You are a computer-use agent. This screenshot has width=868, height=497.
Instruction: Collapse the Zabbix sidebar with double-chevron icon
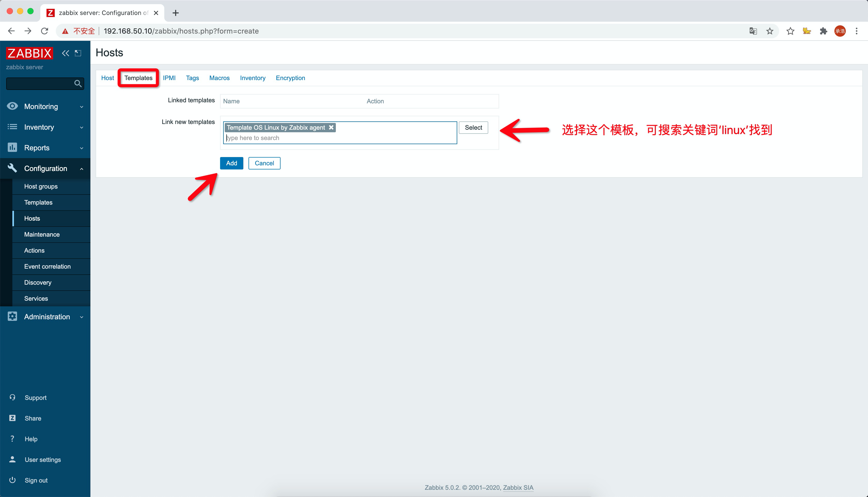65,53
